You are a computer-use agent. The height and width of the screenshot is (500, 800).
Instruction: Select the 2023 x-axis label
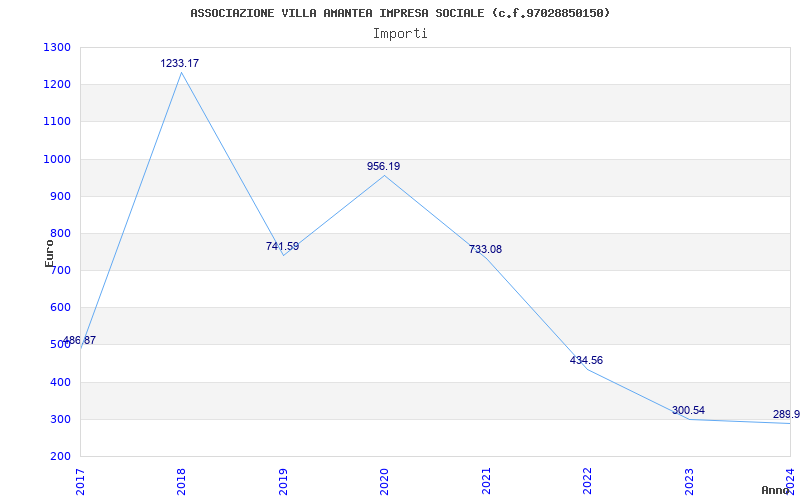(x=689, y=482)
